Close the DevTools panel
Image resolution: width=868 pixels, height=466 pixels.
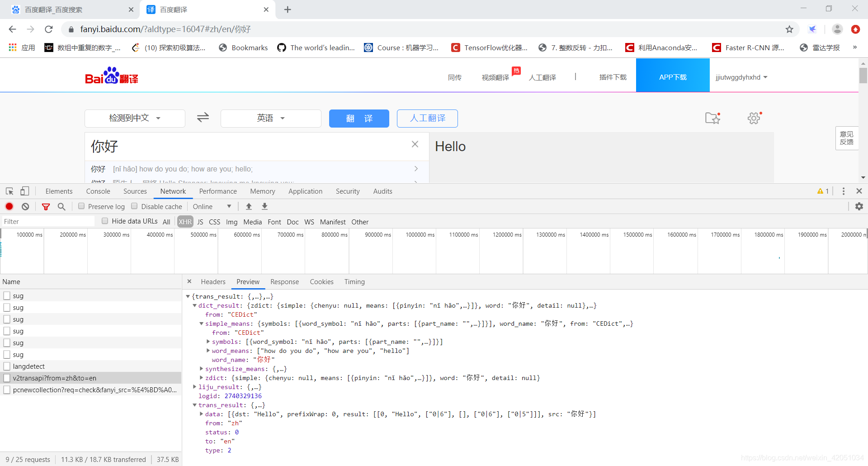tap(859, 191)
